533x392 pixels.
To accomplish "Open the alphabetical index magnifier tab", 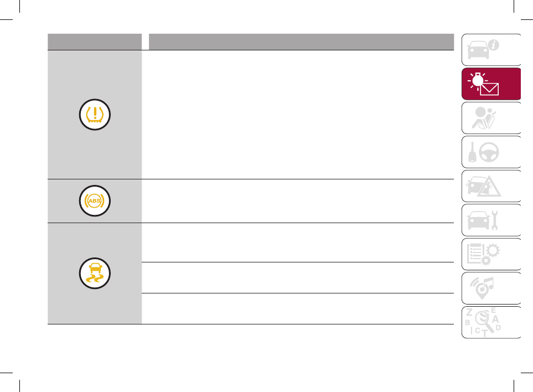I will [x=491, y=322].
